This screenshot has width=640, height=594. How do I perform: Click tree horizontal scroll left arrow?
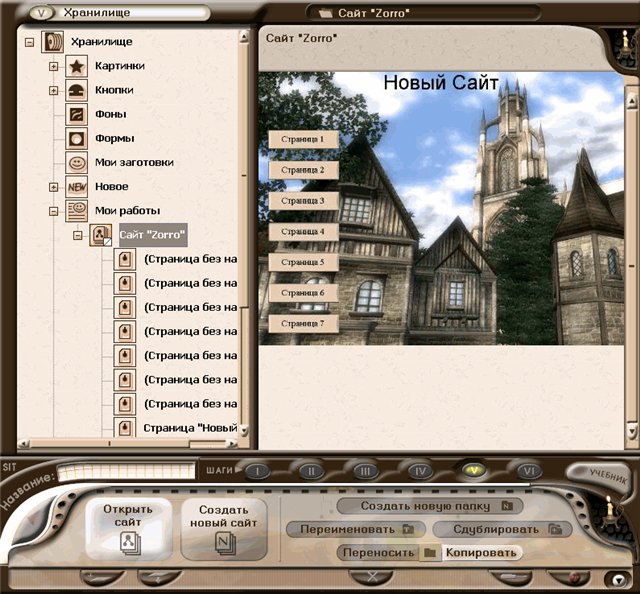(24, 443)
